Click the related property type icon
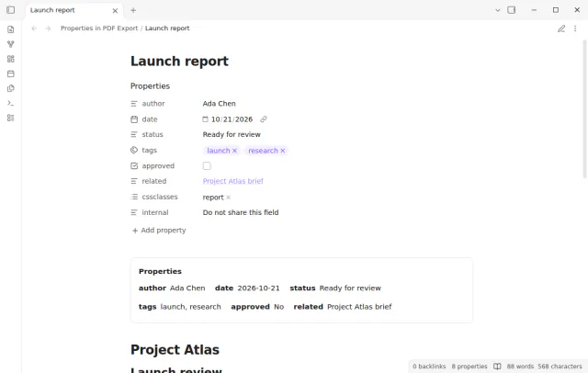The width and height of the screenshot is (588, 373). tap(134, 181)
